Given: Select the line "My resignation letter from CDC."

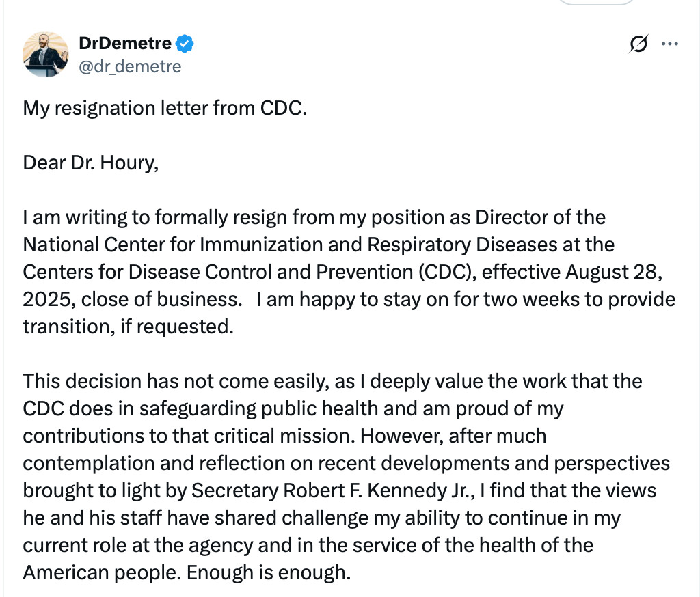Looking at the screenshot, I should point(165,109).
